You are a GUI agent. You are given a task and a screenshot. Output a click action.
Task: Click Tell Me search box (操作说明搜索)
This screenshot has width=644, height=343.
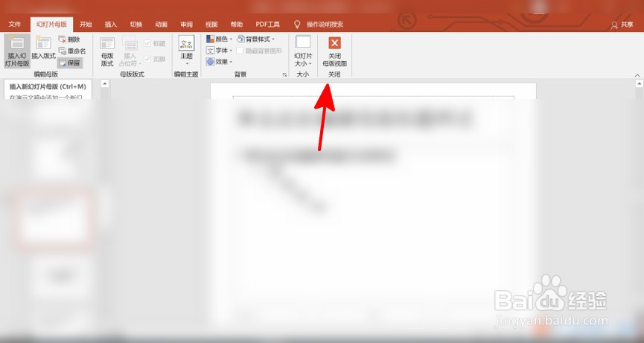pyautogui.click(x=325, y=25)
